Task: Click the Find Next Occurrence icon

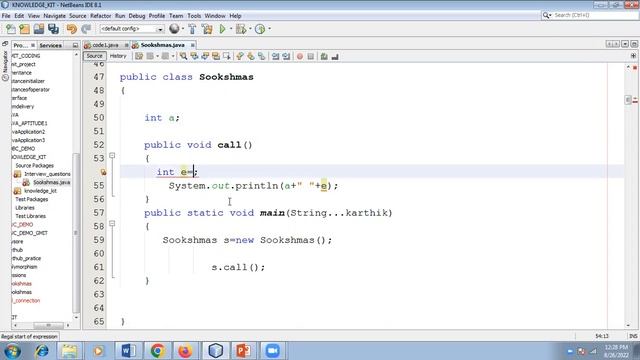Action: 205,56
